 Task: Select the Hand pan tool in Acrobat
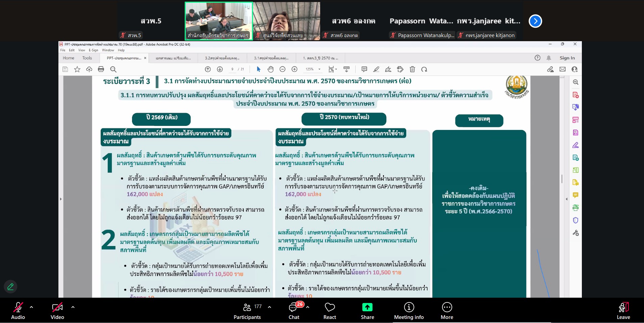[271, 69]
